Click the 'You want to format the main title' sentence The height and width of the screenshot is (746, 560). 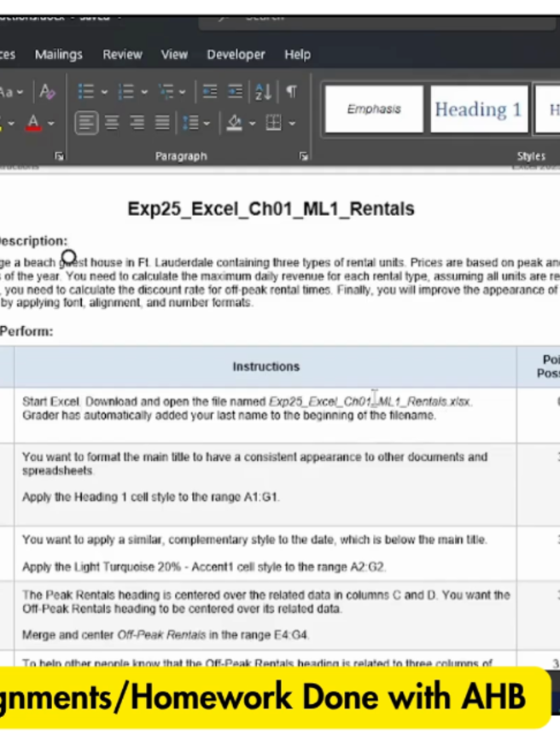tap(255, 463)
